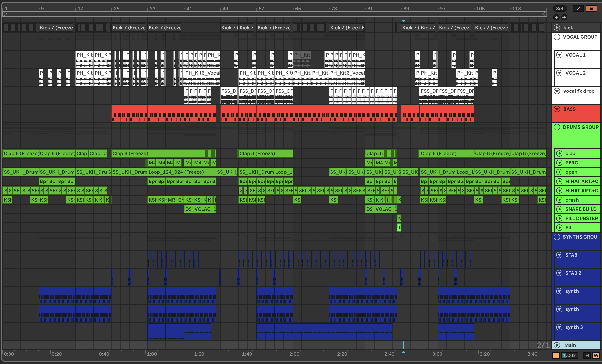Click the Main track play icon
Viewport: 602px width, 364px height.
[557, 345]
